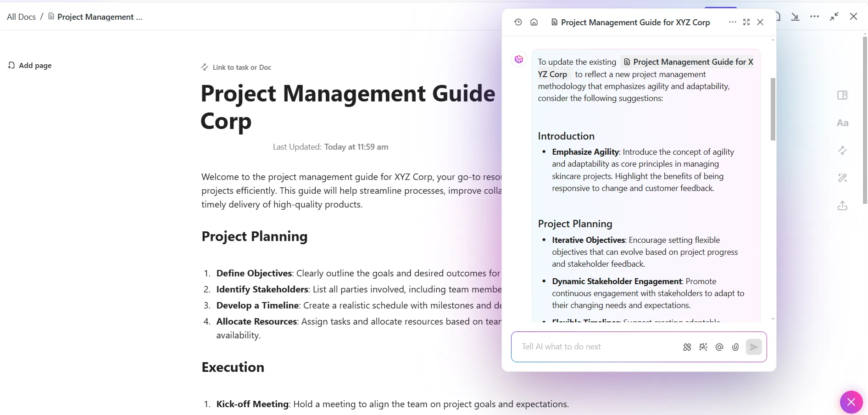Add a new page to the doc
Screen dimensions: 868x415
(x=30, y=65)
